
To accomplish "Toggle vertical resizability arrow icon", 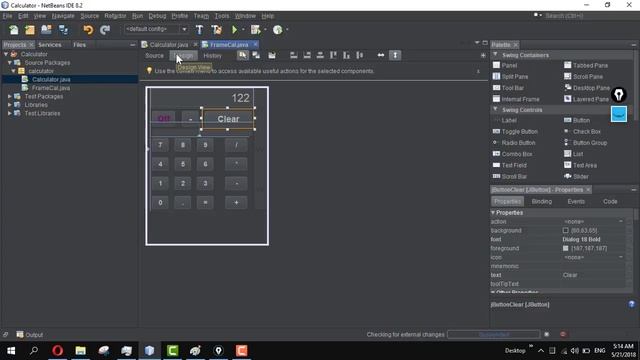I will click(395, 55).
